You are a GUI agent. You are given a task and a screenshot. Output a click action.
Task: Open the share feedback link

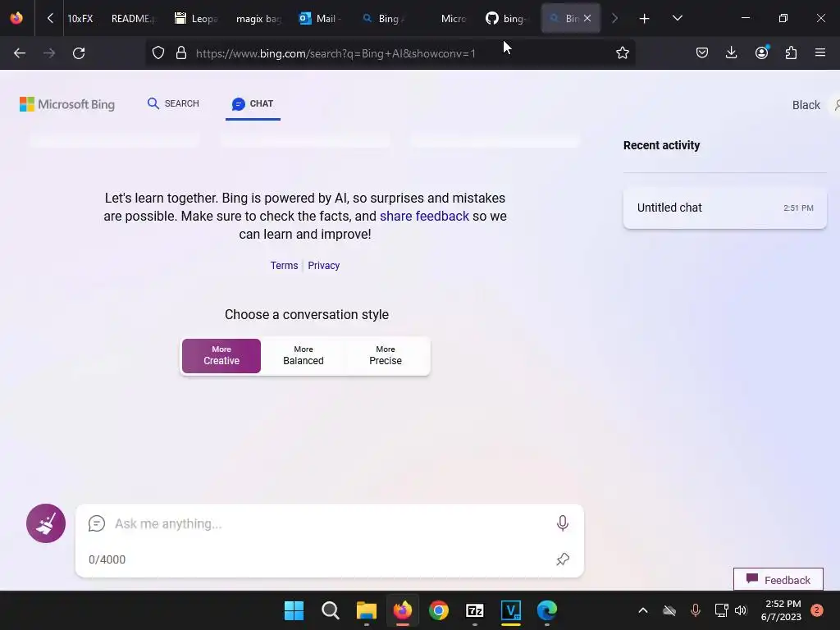tap(424, 216)
